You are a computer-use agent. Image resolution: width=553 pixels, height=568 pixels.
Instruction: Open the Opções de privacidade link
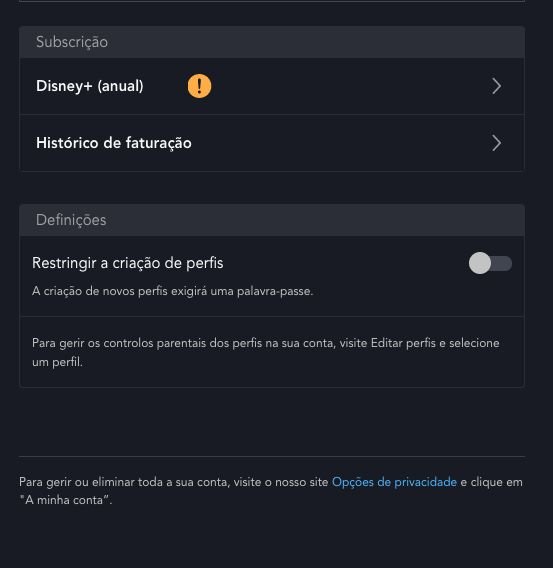394,482
